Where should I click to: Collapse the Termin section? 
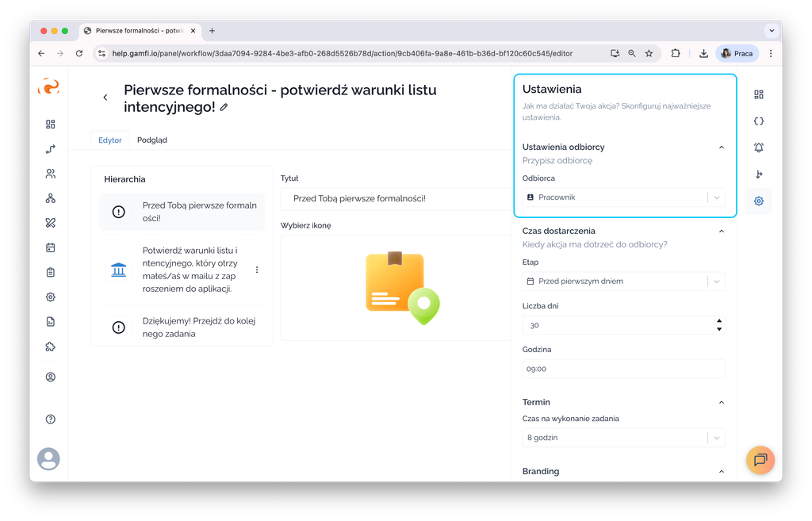tap(721, 402)
